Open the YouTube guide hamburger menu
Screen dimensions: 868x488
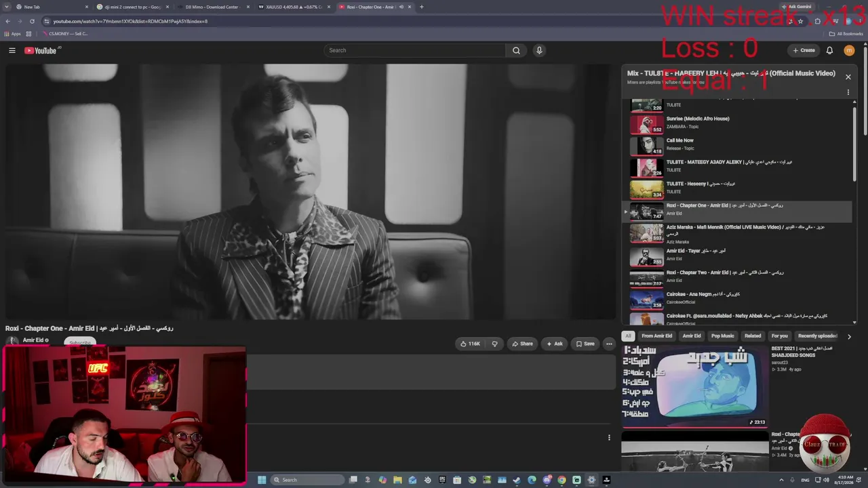[x=12, y=50]
